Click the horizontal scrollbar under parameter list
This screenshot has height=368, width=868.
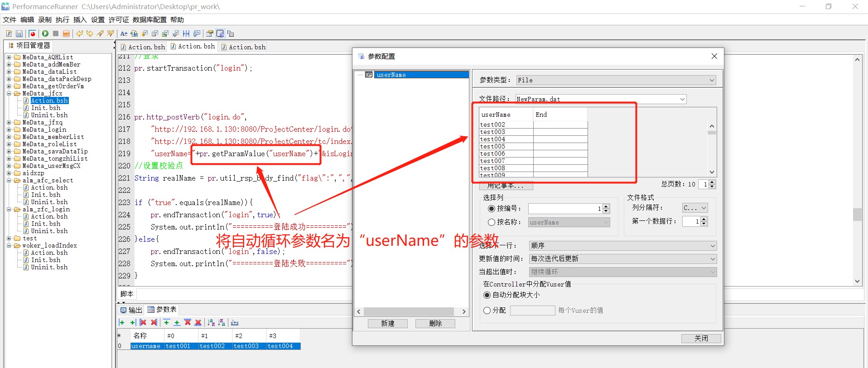[409, 311]
